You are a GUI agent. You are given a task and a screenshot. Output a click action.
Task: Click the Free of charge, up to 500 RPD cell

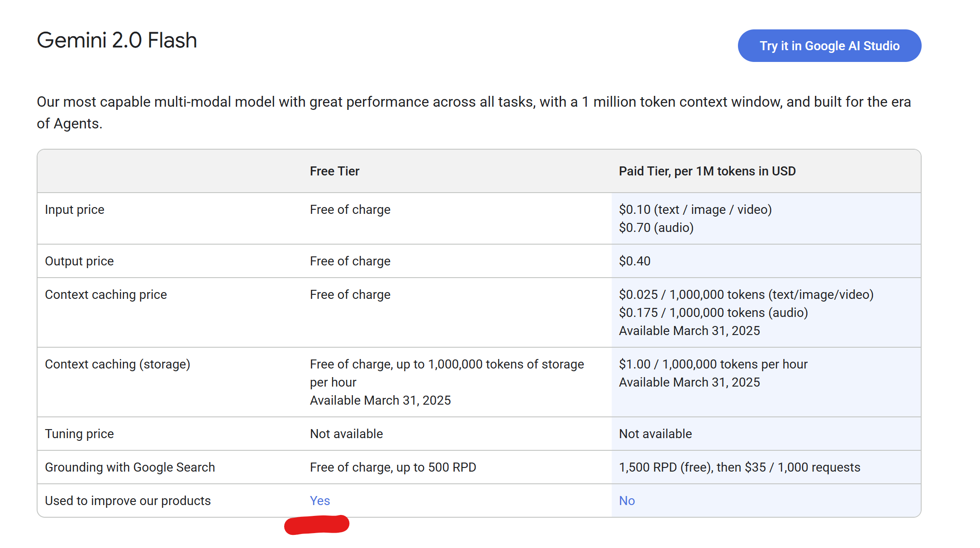coord(393,467)
